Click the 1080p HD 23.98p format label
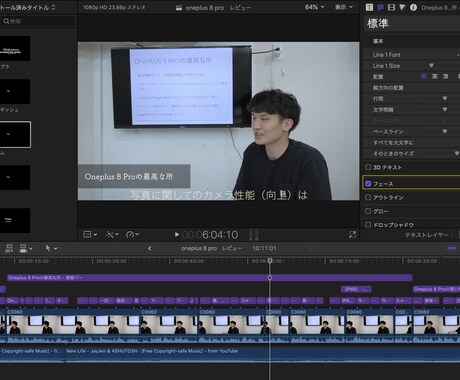Screen dimensions: 460x380 [114, 7]
